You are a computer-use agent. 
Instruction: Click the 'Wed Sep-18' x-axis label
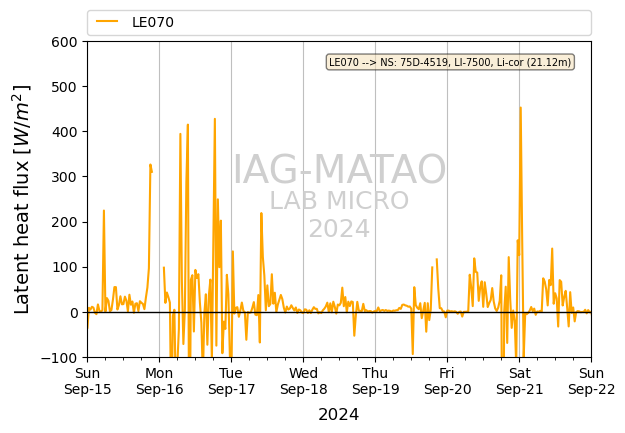click(303, 381)
